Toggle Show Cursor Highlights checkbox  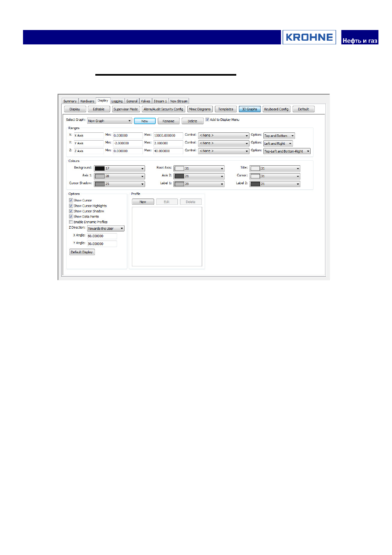pos(71,206)
